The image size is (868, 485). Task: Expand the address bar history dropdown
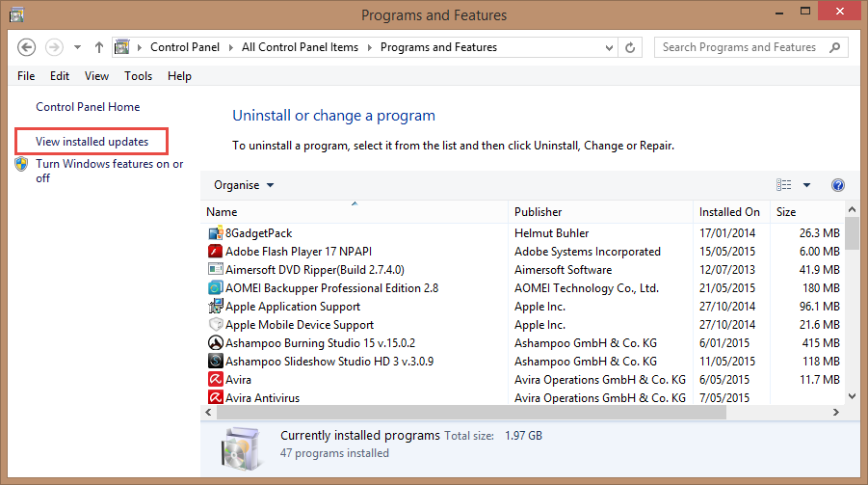(x=609, y=47)
